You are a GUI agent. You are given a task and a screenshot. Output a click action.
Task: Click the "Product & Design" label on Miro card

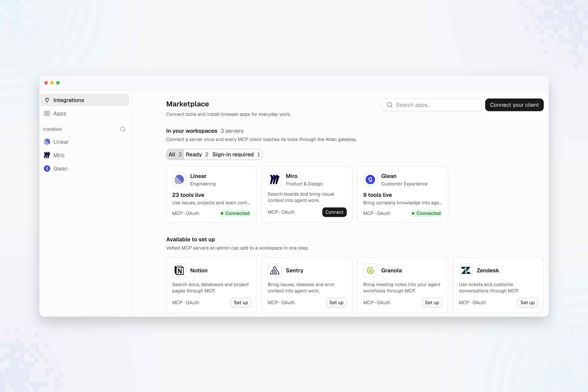pyautogui.click(x=304, y=184)
